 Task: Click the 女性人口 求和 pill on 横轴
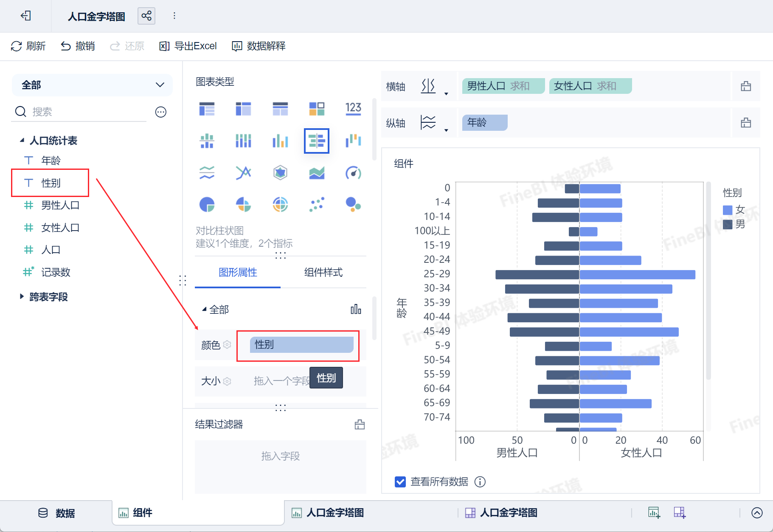tap(590, 86)
